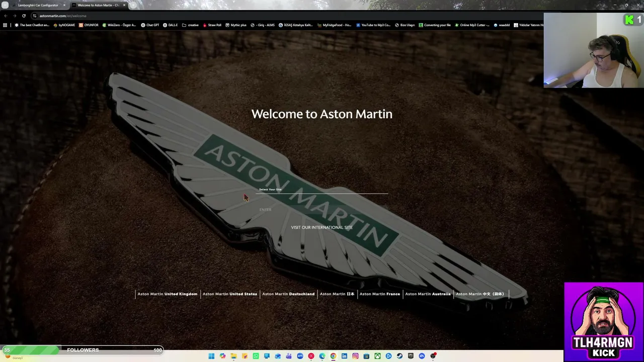Open Steam from the taskbar

[399, 356]
